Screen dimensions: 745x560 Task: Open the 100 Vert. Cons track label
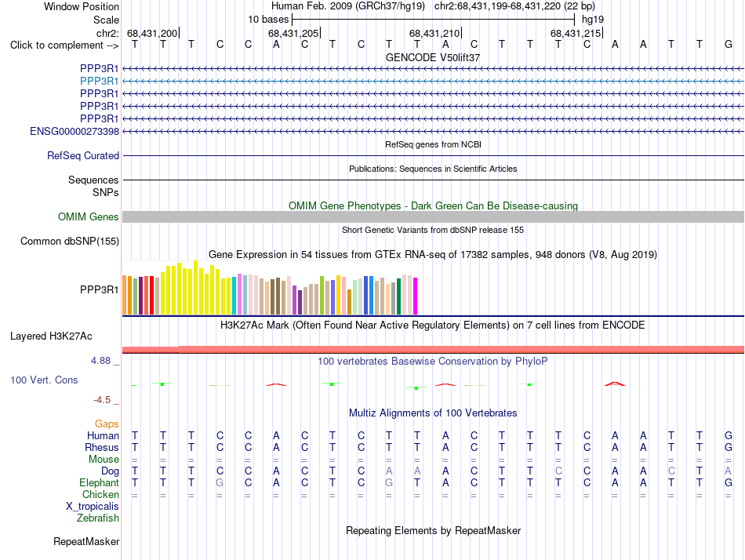pyautogui.click(x=44, y=380)
